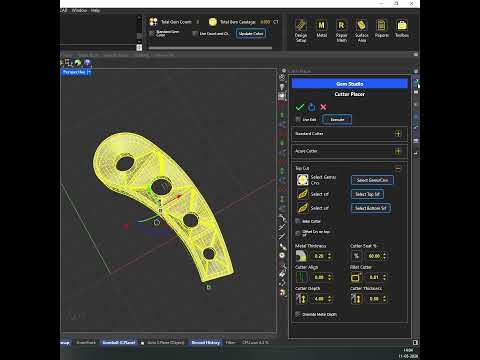The image size is (480, 360).
Task: Click the Cutter Depth icon
Action: point(301,299)
